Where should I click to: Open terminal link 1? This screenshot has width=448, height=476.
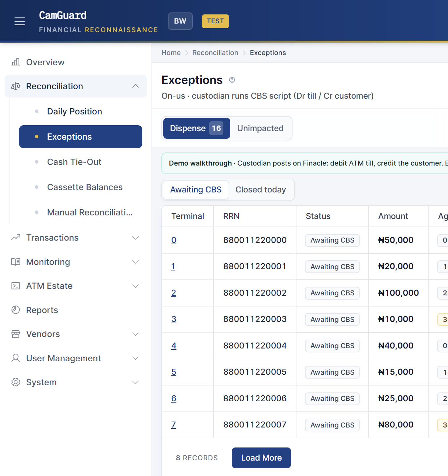[173, 266]
